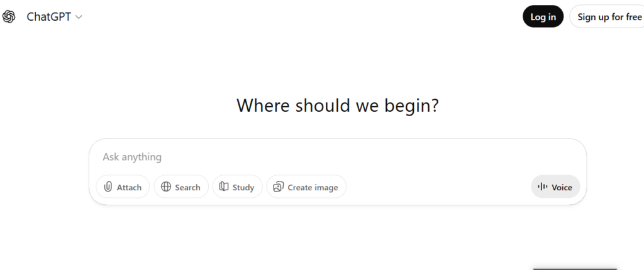Open the ChatGPT model selector
644x270 pixels.
49,17
